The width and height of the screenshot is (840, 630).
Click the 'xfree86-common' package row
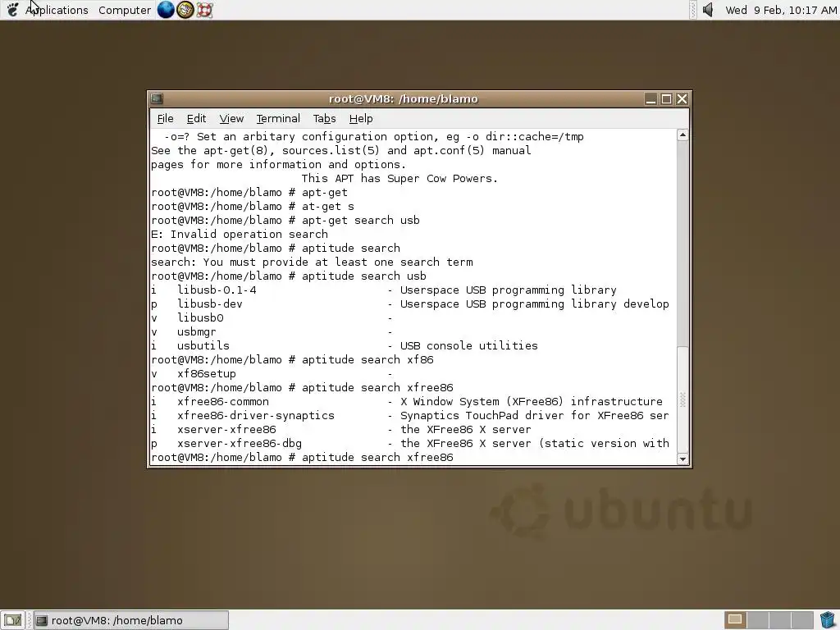point(407,401)
